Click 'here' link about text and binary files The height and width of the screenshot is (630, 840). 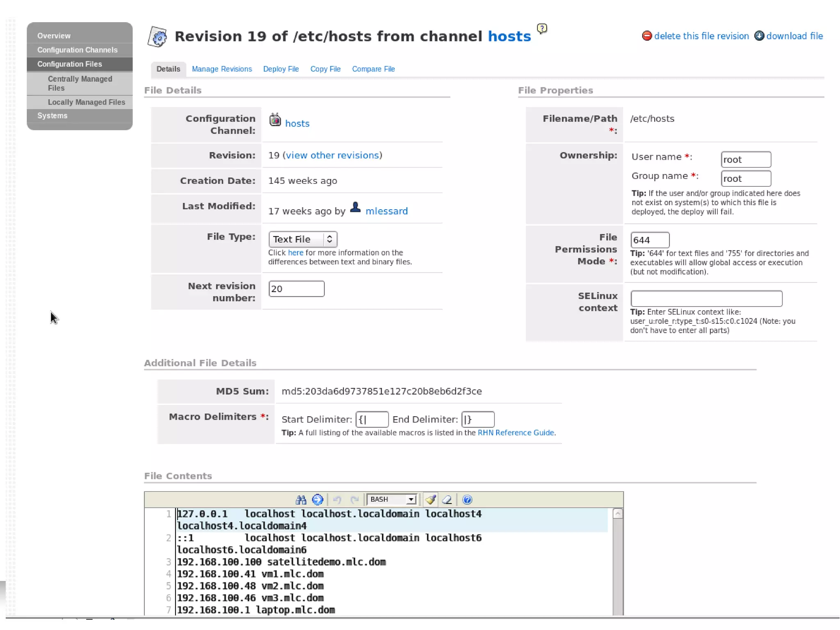[295, 253]
